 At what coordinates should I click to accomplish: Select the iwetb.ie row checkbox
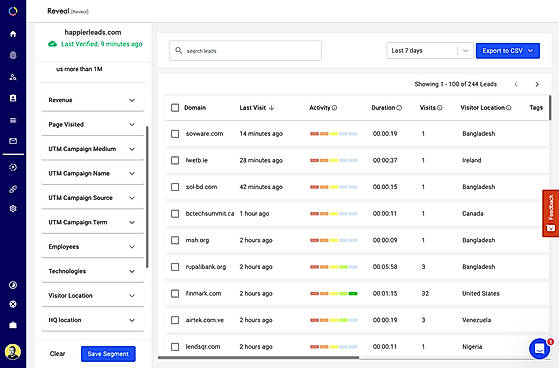(175, 160)
